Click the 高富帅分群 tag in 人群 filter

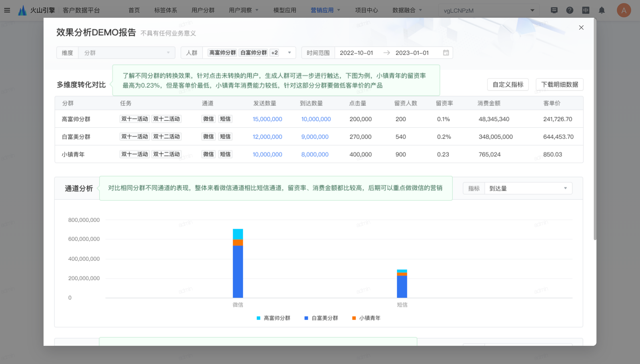222,53
